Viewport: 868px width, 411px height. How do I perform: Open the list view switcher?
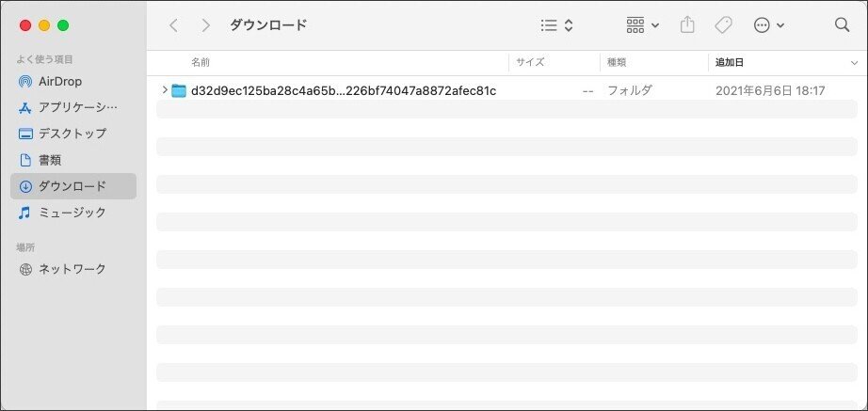(556, 25)
